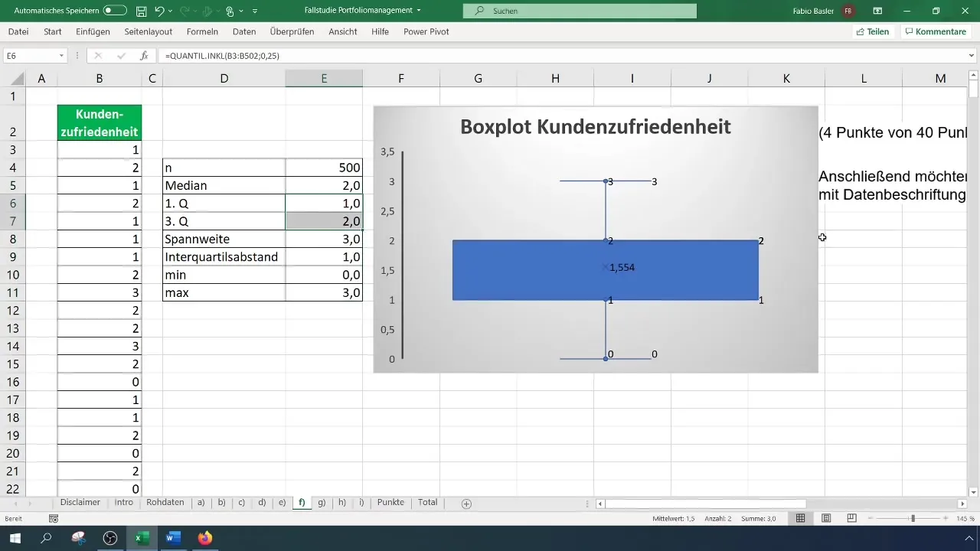The height and width of the screenshot is (551, 980).
Task: Click the blue boxplot box in chart
Action: (x=606, y=270)
